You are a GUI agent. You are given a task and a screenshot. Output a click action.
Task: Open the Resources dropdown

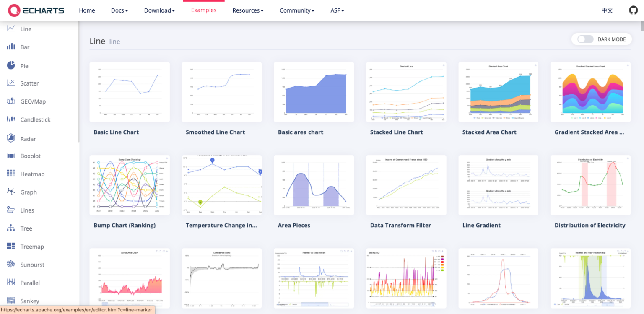(x=248, y=10)
